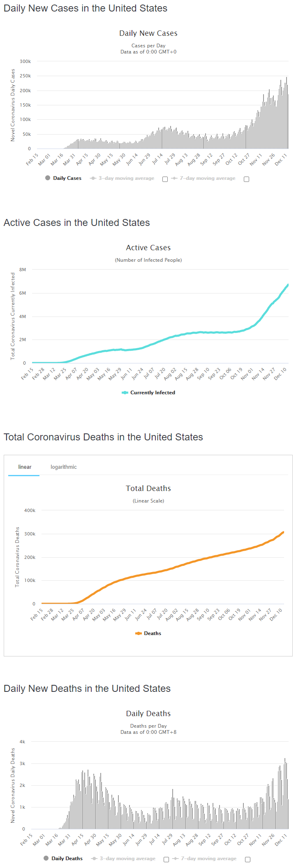The width and height of the screenshot is (296, 868).
Task: Click the gray circle marker beside Daily Deaths
Action: pos(46,858)
